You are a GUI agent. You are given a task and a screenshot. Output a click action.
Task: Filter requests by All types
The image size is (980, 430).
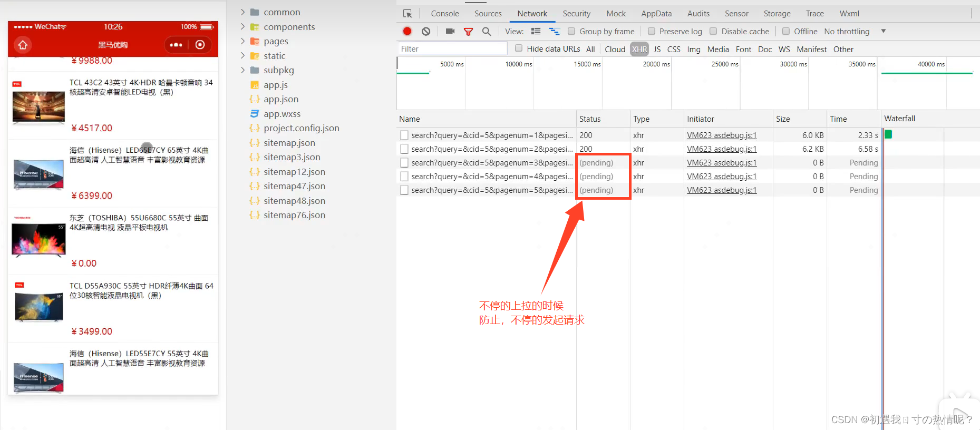[590, 50]
